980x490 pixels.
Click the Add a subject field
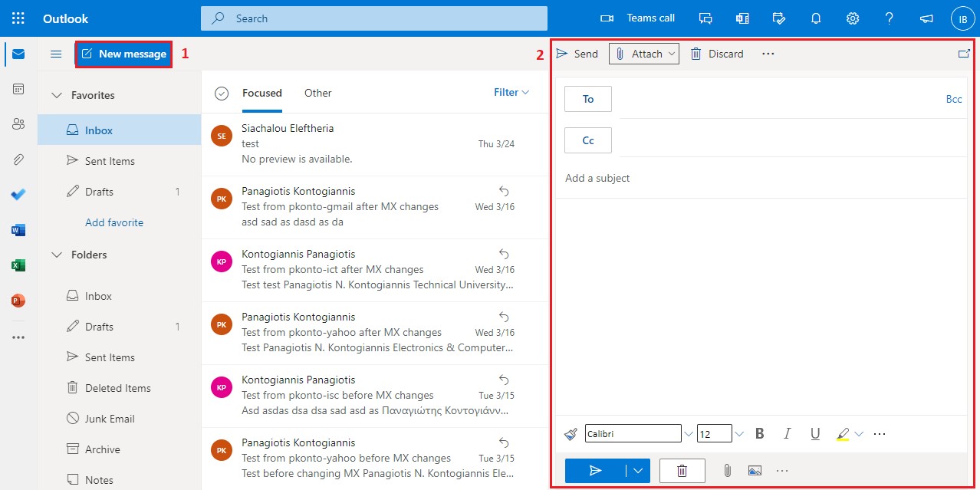[x=759, y=178]
